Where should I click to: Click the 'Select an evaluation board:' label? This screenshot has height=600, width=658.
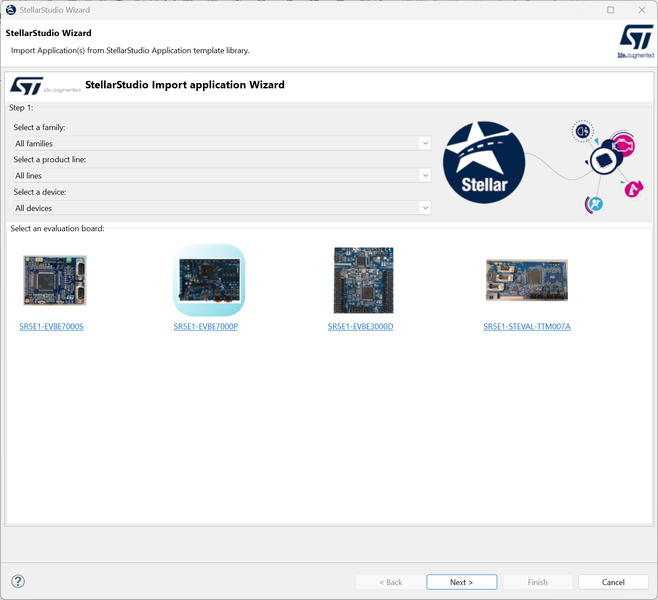[57, 228]
